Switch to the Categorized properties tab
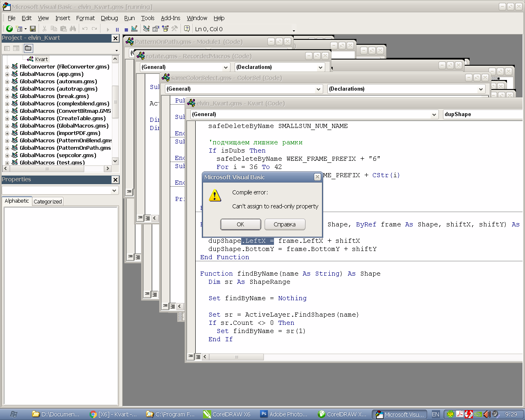525x420 pixels. (48, 201)
